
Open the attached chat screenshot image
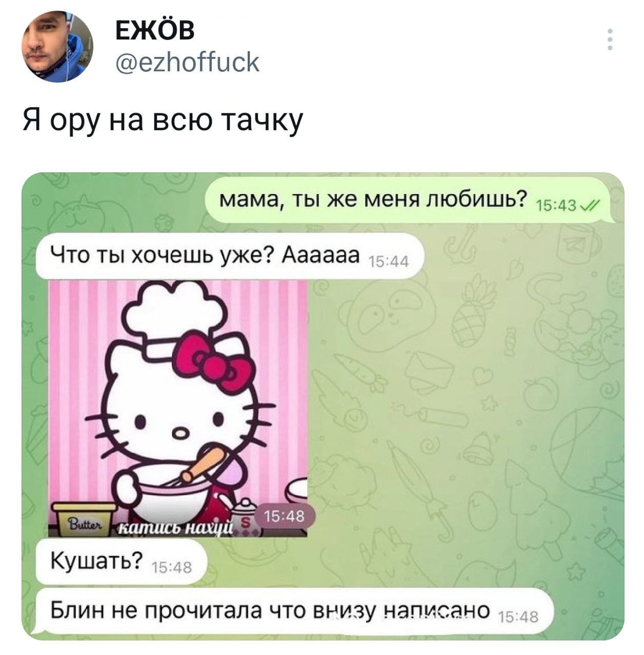click(x=323, y=406)
